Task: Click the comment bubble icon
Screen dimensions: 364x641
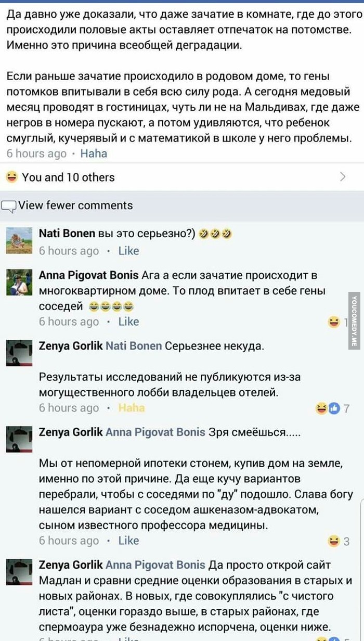Action: [9, 206]
